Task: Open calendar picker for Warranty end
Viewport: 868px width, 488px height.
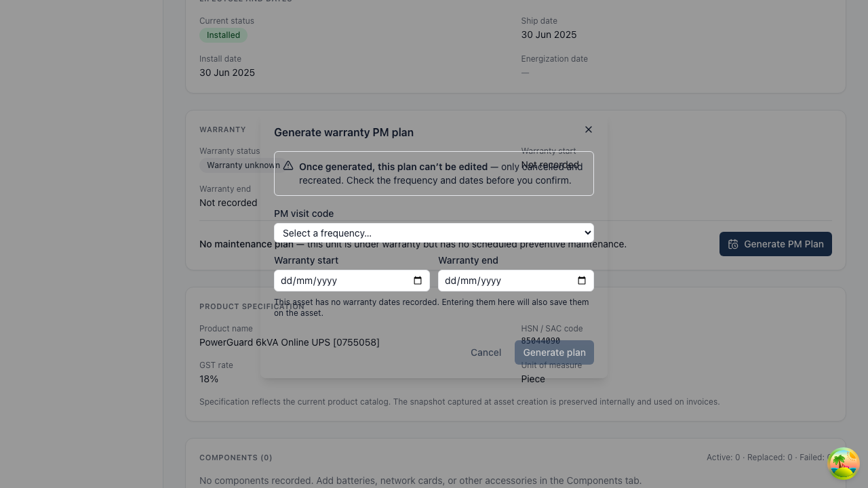Action: [x=582, y=281]
